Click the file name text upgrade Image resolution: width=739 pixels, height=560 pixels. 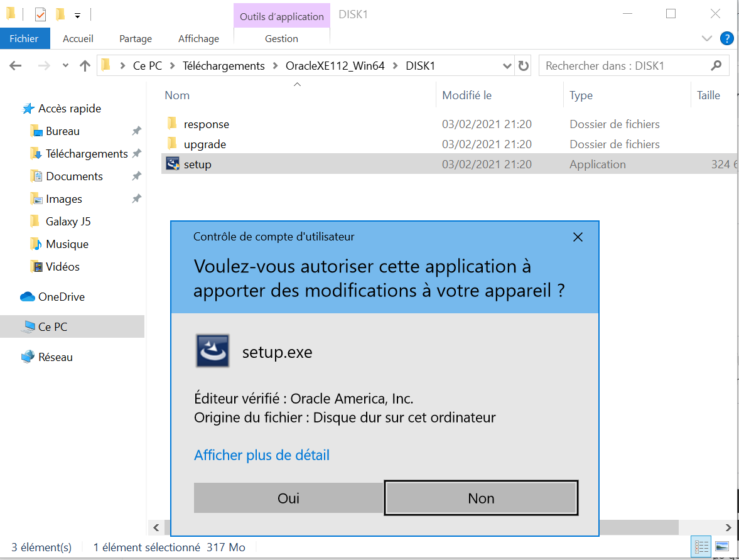tap(205, 145)
